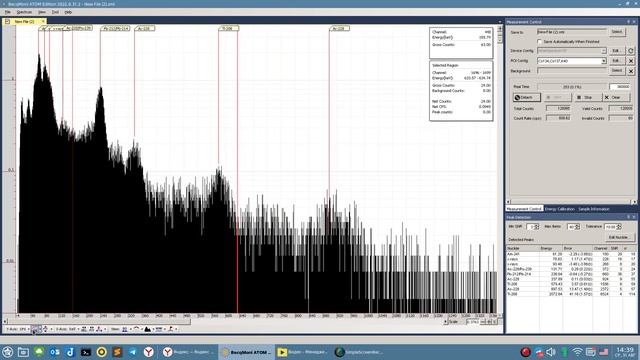
Task: Click the refresh icon beside Device Config Edit
Action: (x=631, y=51)
